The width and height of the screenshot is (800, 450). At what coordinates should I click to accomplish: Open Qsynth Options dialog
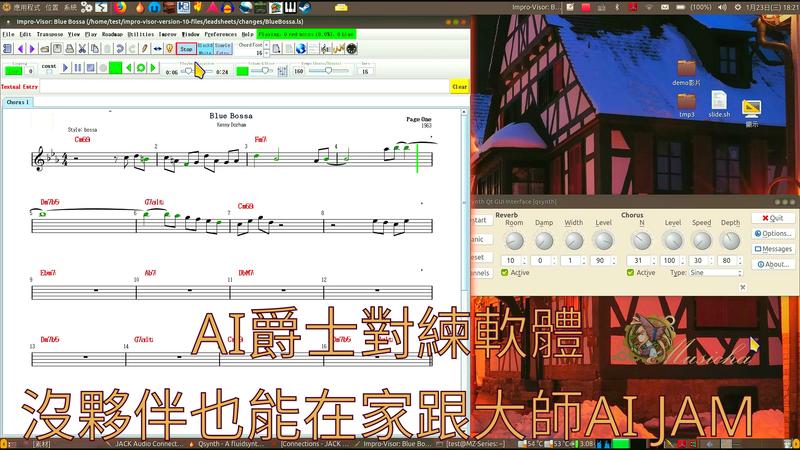(x=772, y=233)
